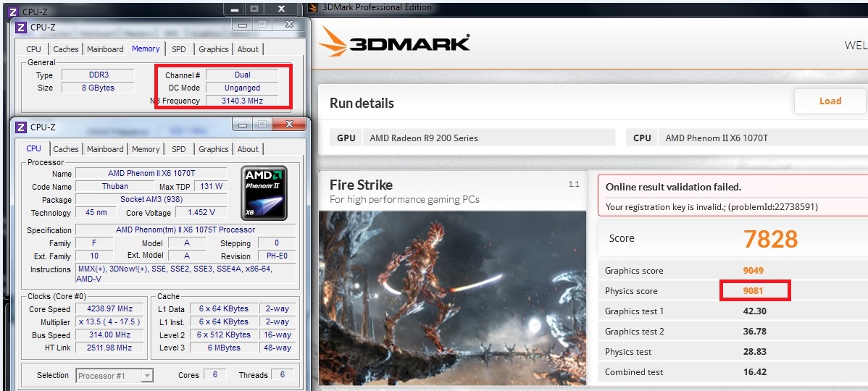This screenshot has width=868, height=391.
Task: Click the Combined test value 16.42
Action: click(x=754, y=372)
